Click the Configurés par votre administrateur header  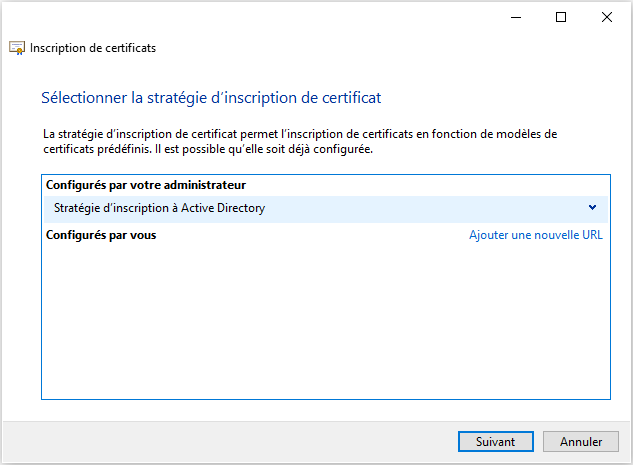tap(146, 185)
